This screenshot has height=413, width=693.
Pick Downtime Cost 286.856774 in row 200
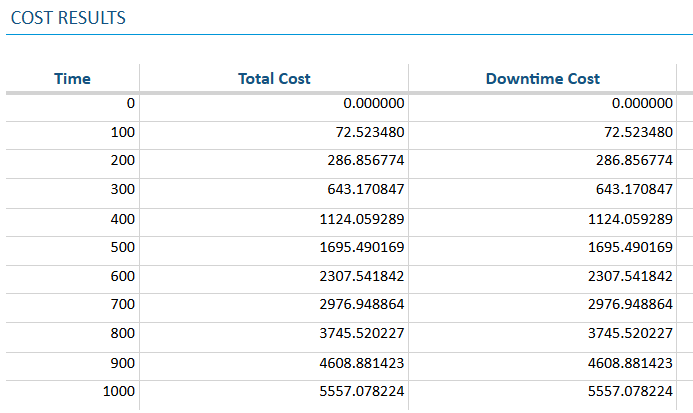634,160
